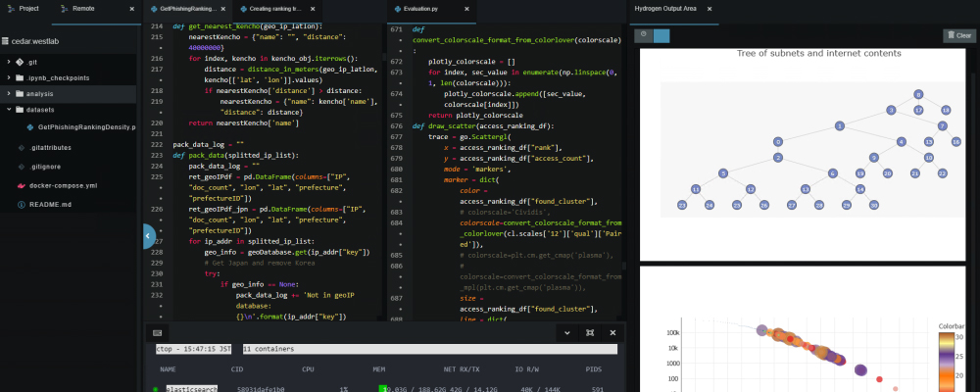Open GetPhishingRankingDensity python file

coord(86,127)
